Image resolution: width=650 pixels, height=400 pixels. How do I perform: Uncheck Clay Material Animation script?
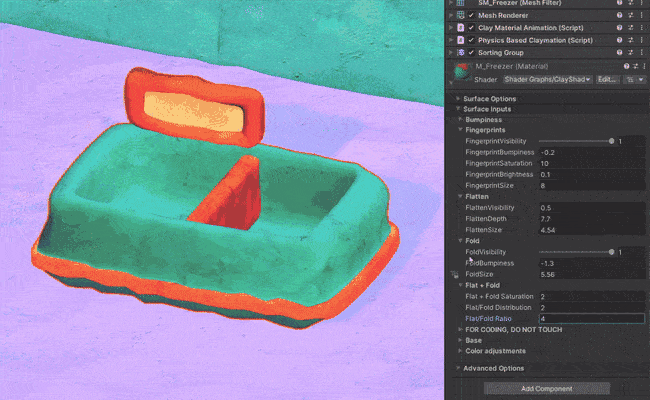tap(471, 28)
